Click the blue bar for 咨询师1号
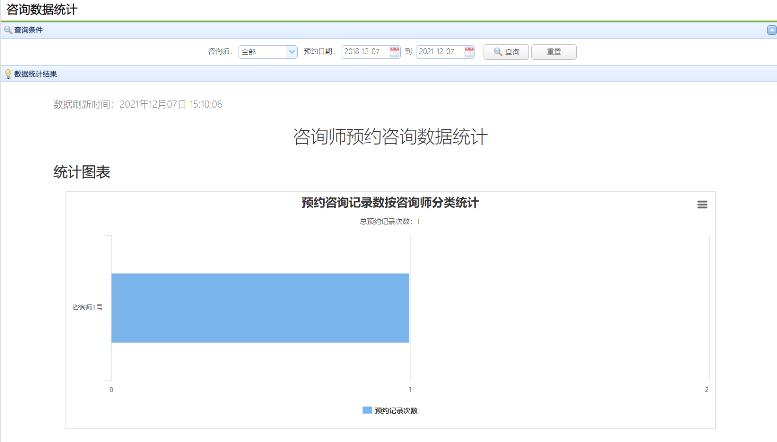 260,308
